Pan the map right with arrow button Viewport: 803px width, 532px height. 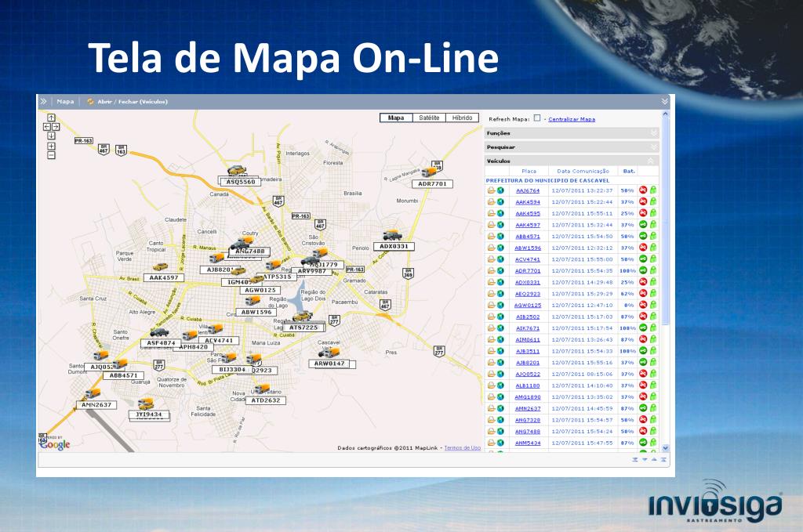[x=56, y=127]
